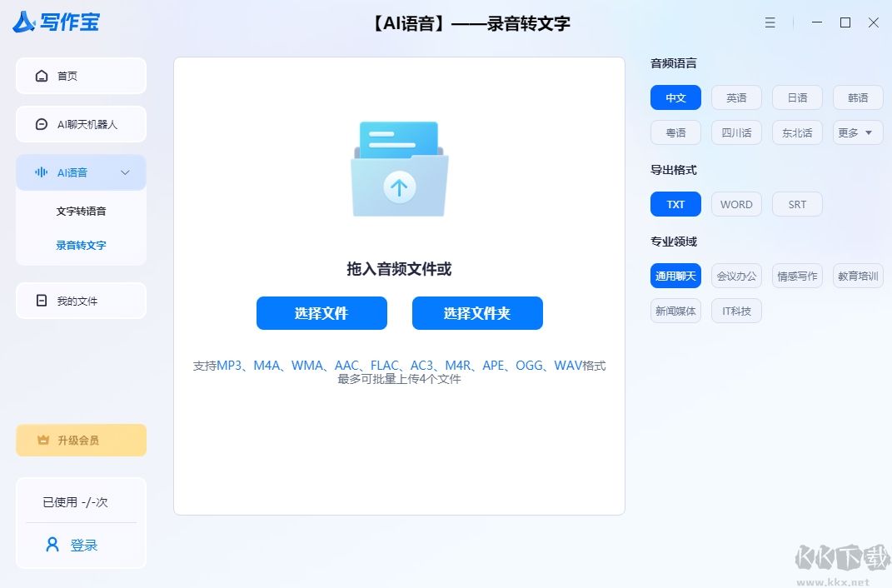This screenshot has height=588, width=892.
Task: Click the upload folder graphic in center
Action: (x=399, y=169)
